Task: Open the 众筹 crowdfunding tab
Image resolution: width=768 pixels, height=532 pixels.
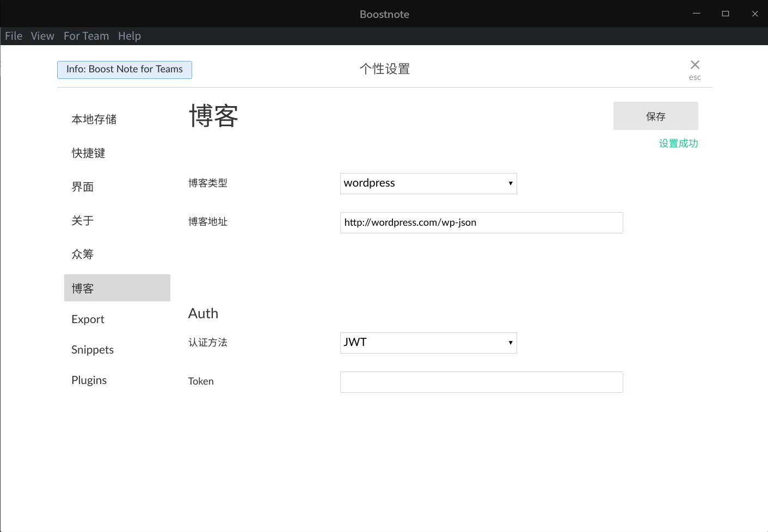Action: tap(83, 254)
